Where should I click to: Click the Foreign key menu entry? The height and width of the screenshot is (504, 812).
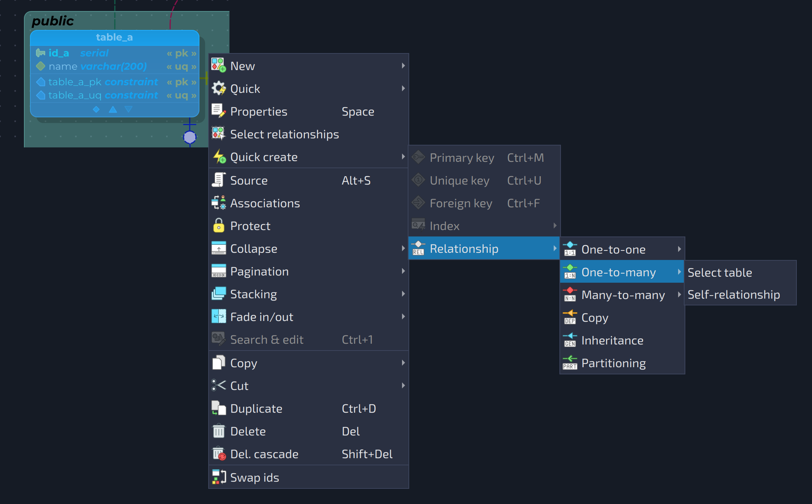(x=484, y=203)
